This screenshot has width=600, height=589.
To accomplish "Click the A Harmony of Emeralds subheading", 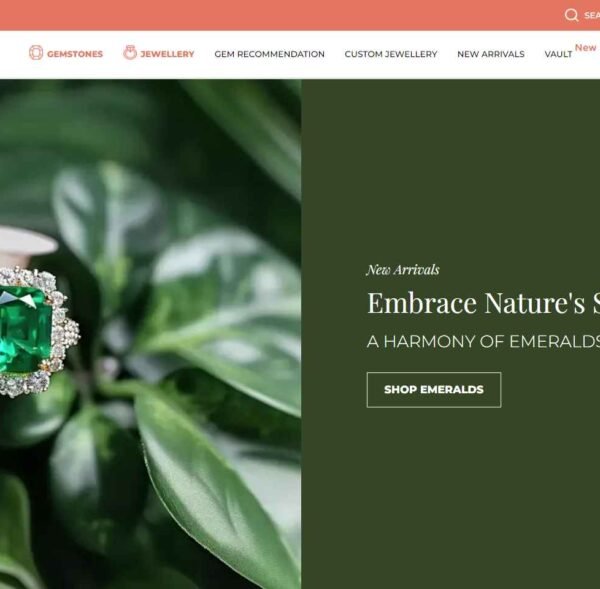I will click(x=483, y=341).
